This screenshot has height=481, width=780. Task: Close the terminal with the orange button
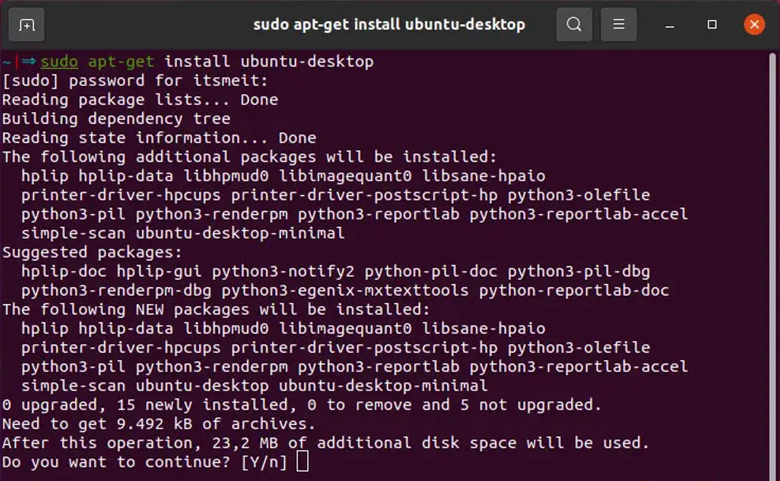(753, 24)
